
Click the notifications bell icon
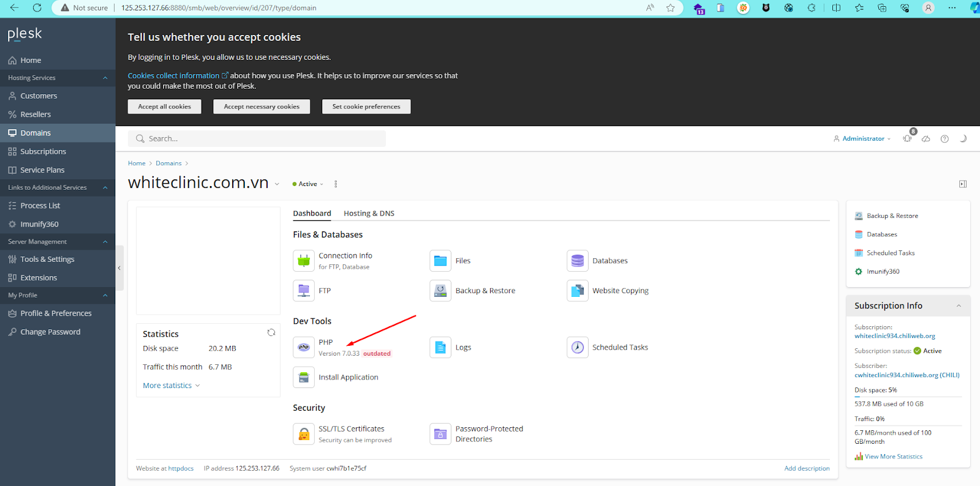point(907,138)
